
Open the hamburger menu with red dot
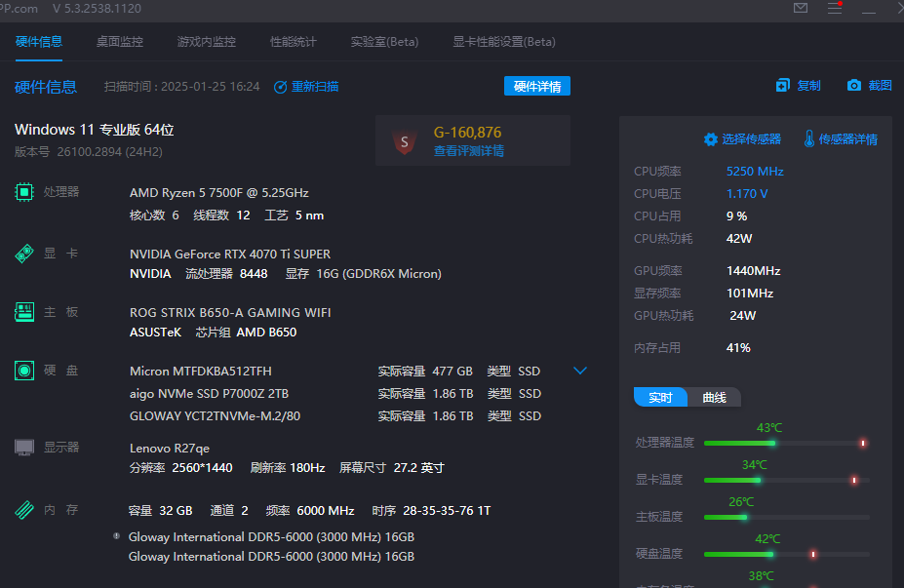[x=835, y=9]
